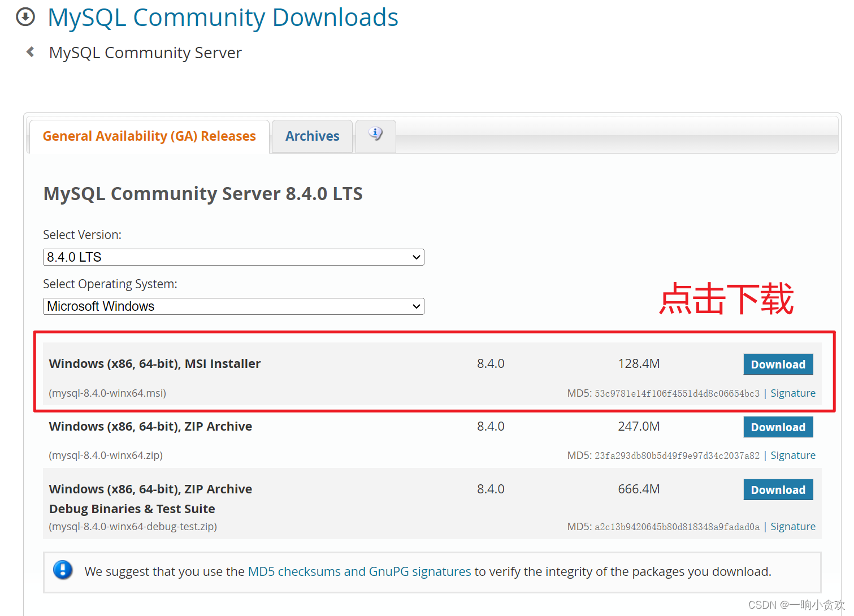Click the download circle icon beside page title
854x616 pixels.
(x=25, y=18)
